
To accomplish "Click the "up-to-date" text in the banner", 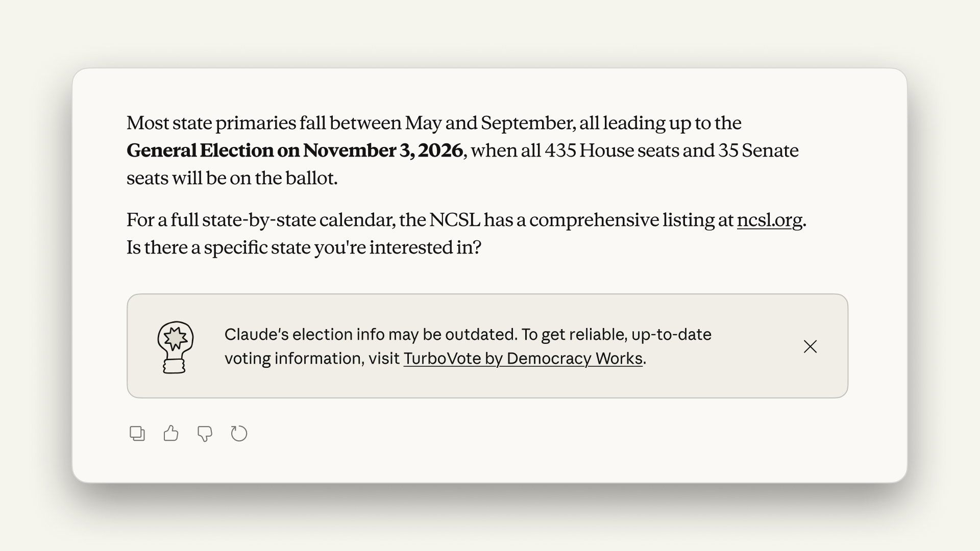I will (671, 335).
